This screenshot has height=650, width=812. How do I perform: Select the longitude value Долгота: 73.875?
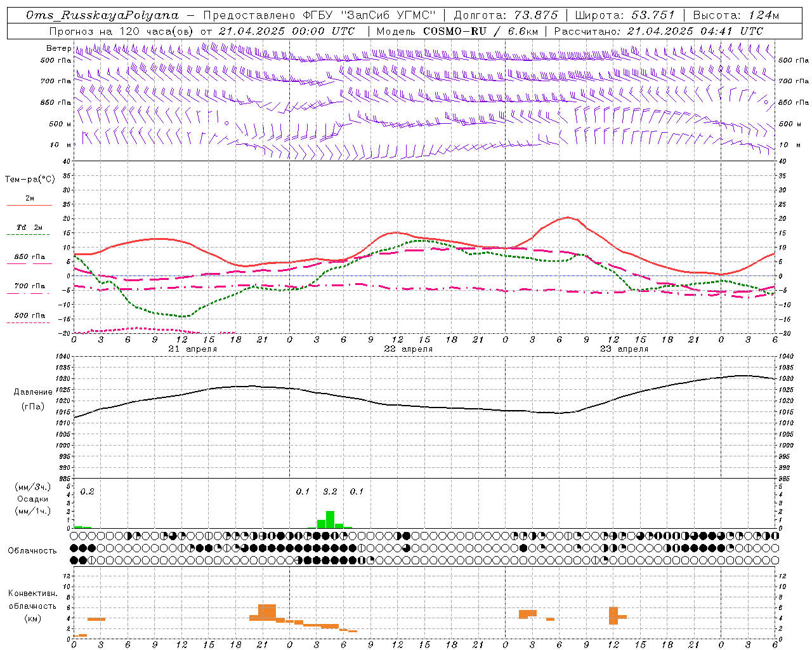(506, 15)
